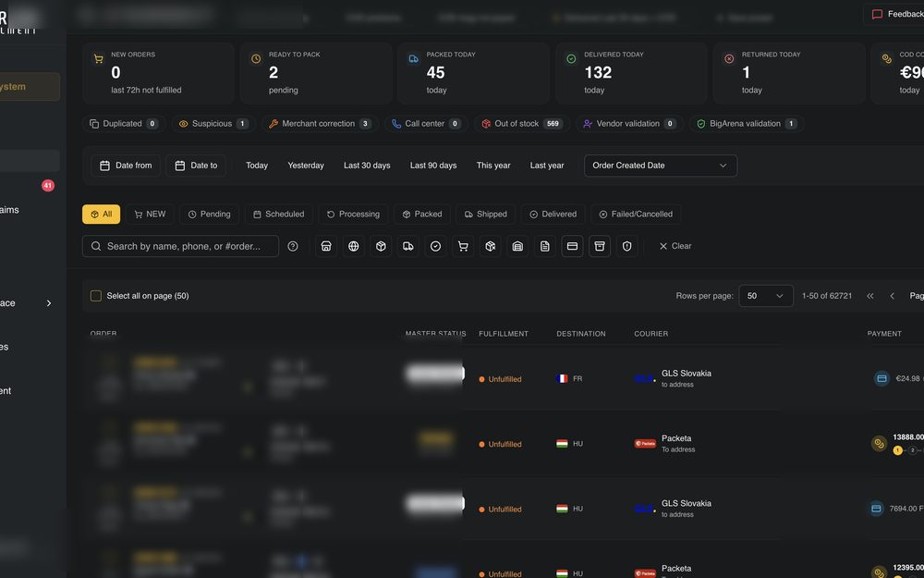Screen dimensions: 924x578
Task: Toggle BigArena validation filter chip
Action: [x=747, y=124]
